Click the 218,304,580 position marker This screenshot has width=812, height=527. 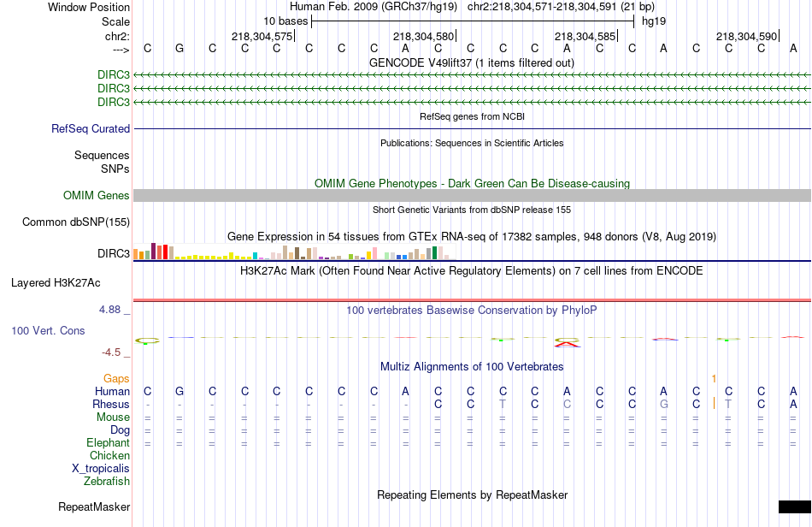pos(424,36)
